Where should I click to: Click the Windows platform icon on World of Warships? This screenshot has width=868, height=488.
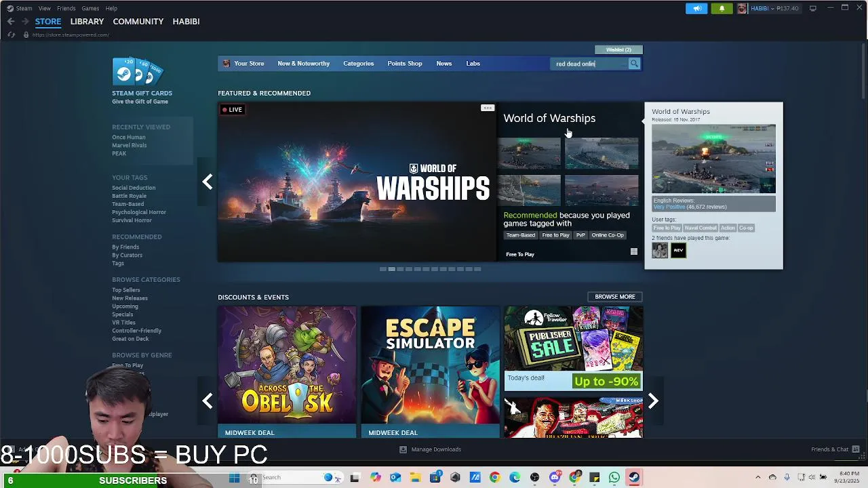coord(634,251)
